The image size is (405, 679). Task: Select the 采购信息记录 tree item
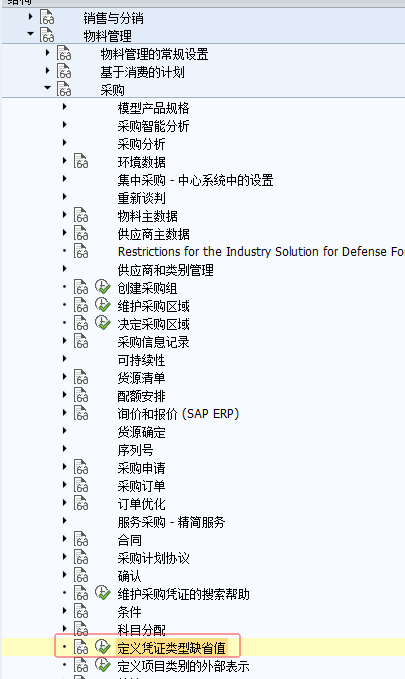[x=153, y=342]
